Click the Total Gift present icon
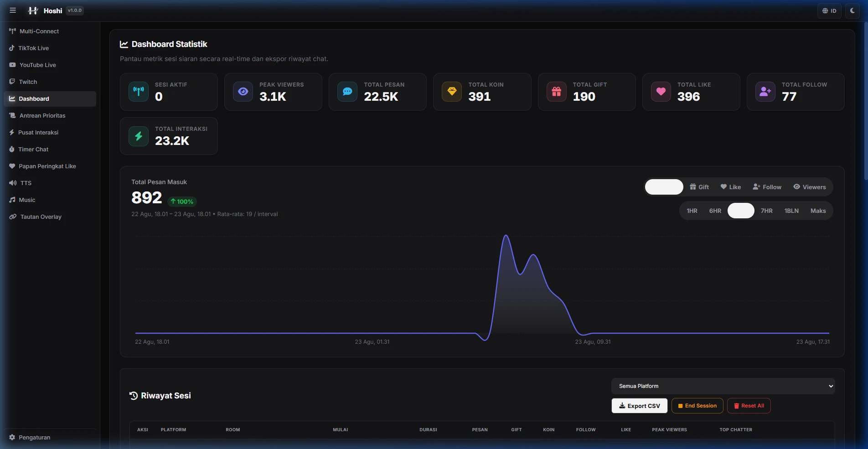The width and height of the screenshot is (868, 449). click(557, 92)
